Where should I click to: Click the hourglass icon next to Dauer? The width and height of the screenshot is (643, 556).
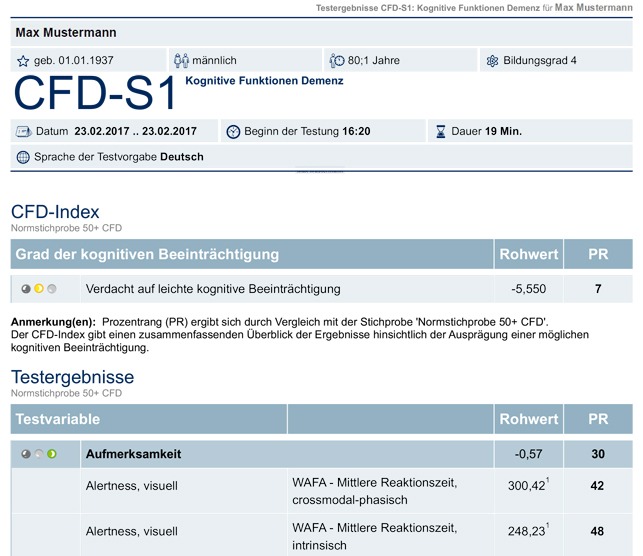pyautogui.click(x=441, y=132)
